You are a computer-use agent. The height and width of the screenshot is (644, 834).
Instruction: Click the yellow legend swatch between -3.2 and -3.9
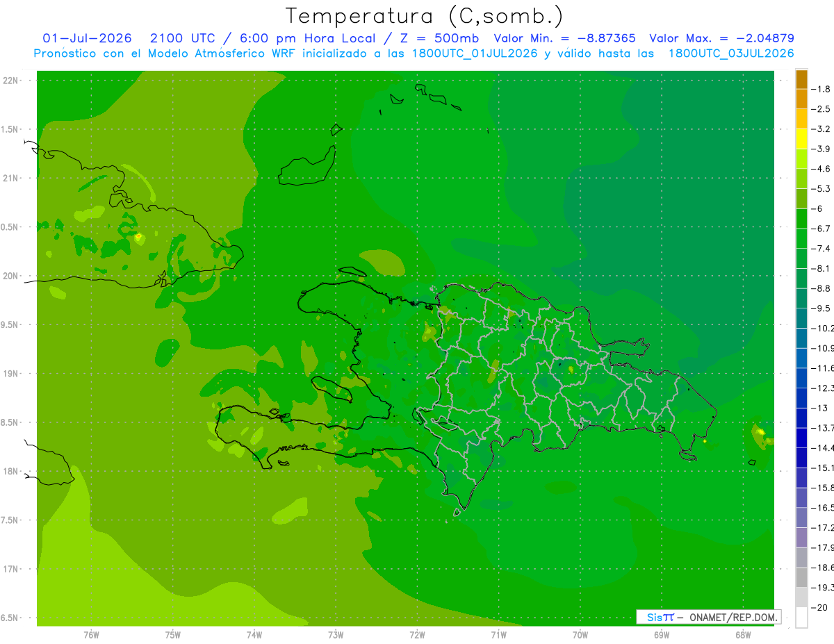(x=801, y=139)
